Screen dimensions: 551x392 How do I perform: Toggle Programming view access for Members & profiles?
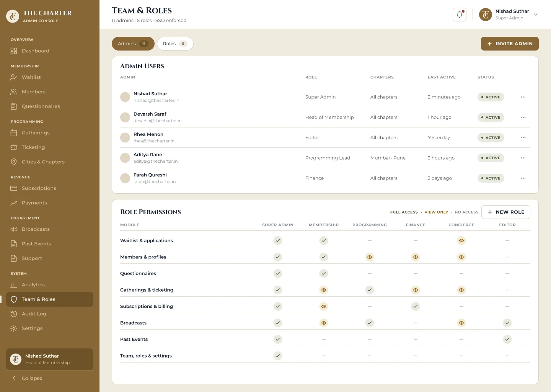[x=370, y=257]
